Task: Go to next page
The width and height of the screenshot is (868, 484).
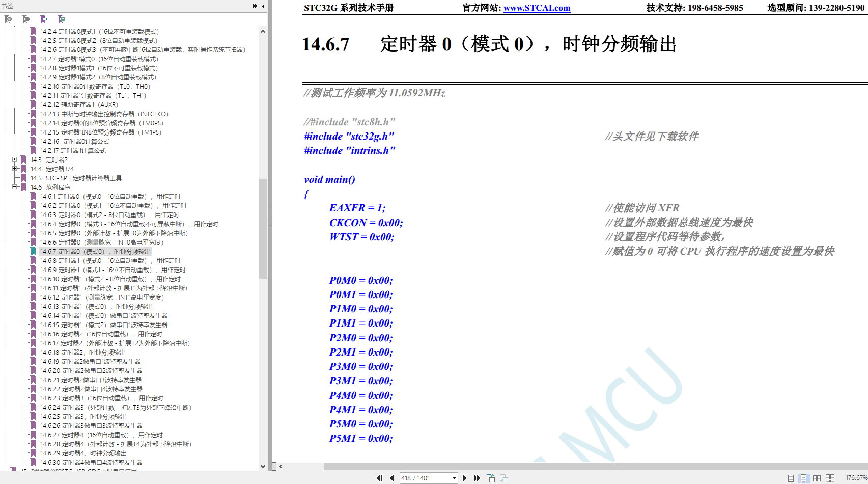Action: click(464, 478)
